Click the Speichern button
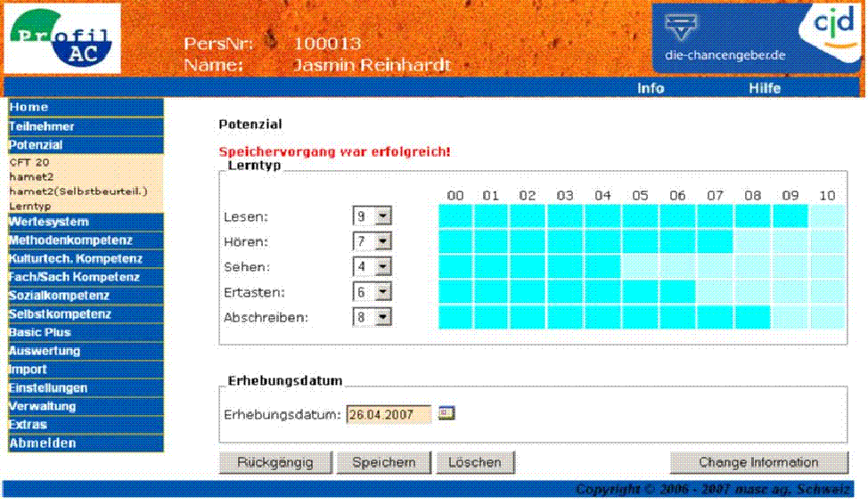The image size is (868, 504). pos(383,463)
